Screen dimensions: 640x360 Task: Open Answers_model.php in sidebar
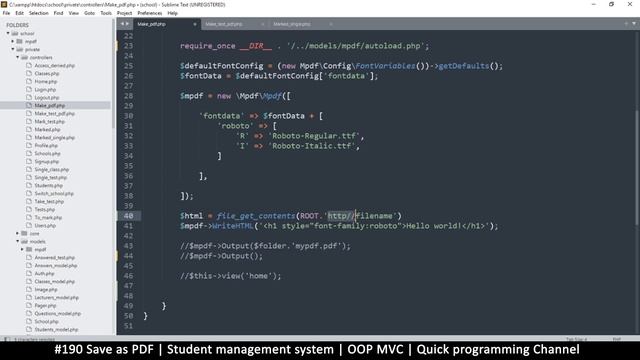point(56,266)
